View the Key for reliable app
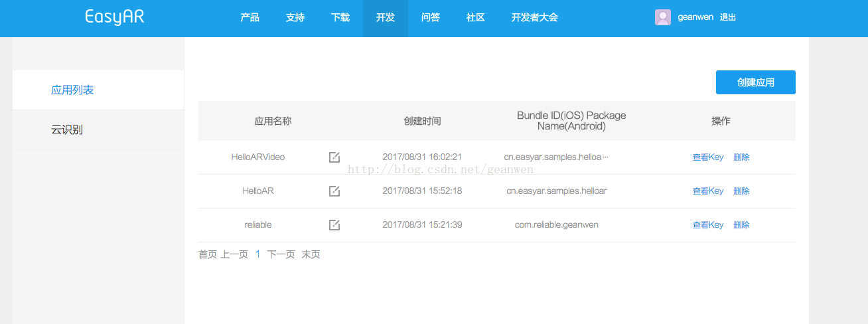The width and height of the screenshot is (868, 324). tap(708, 225)
